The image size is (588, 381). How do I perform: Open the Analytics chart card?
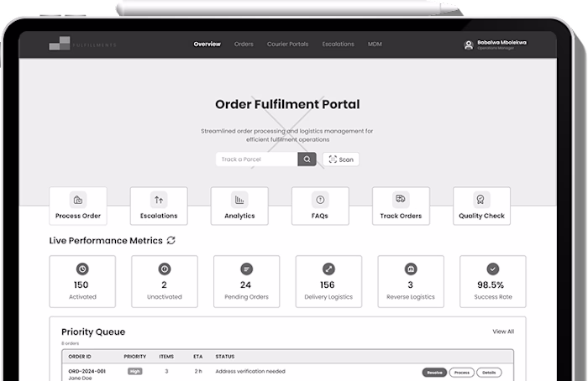(239, 206)
